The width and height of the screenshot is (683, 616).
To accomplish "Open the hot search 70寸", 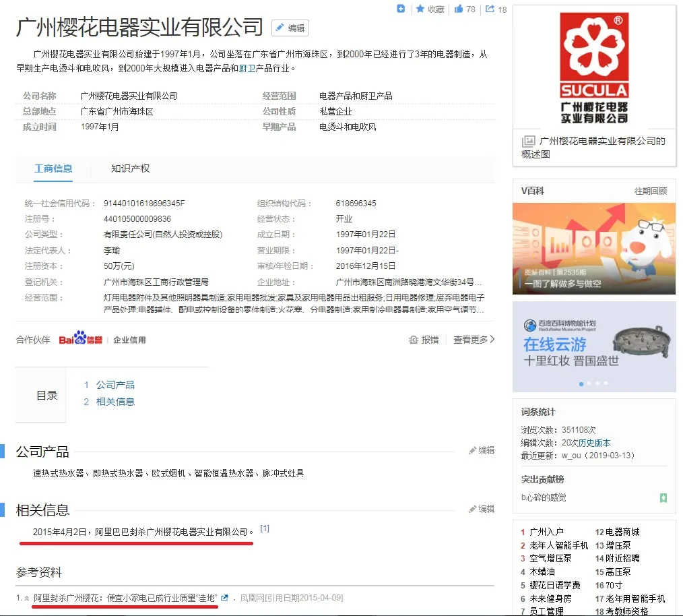I will coord(614,585).
